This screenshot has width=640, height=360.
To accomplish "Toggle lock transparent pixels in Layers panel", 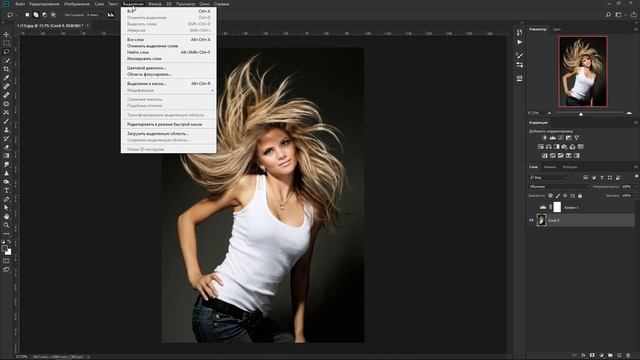I will tap(550, 196).
